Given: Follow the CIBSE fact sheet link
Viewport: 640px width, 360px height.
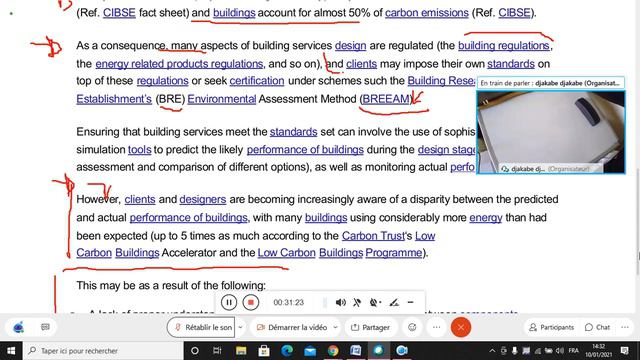Looking at the screenshot, I should coord(119,13).
